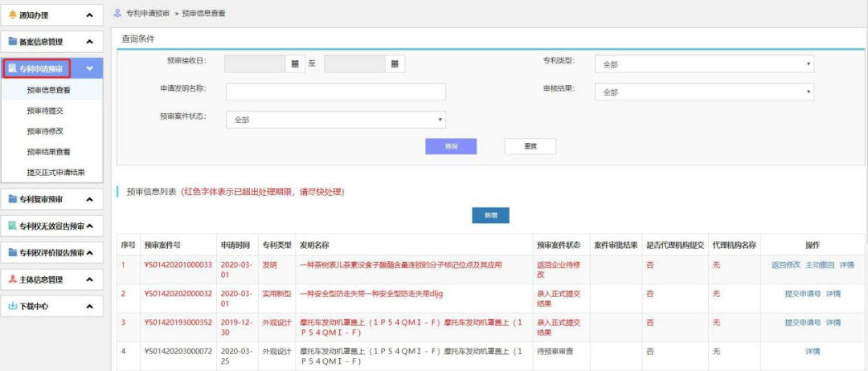Open the 预审案件状态 dropdown
Viewport: 868px width, 371px height.
point(336,120)
